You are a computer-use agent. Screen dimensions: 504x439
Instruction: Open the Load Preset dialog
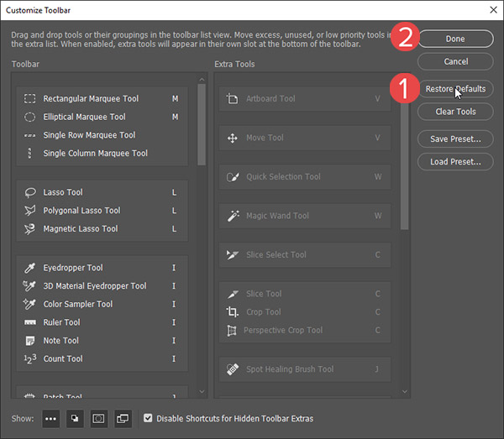click(x=455, y=162)
